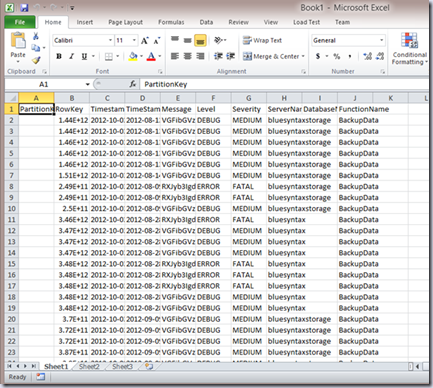Screen dimensions: 433x388
Task: Open Font dialog launcher
Action: click(160, 72)
